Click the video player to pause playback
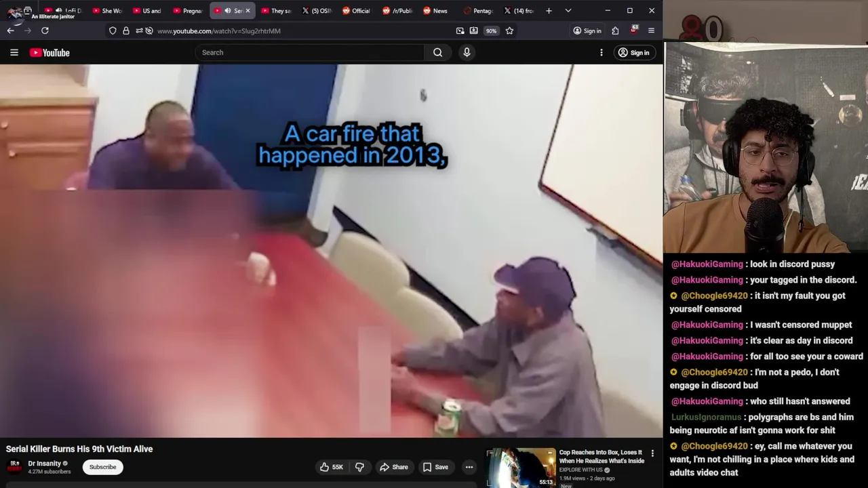Viewport: 868px width, 488px height. [x=331, y=251]
